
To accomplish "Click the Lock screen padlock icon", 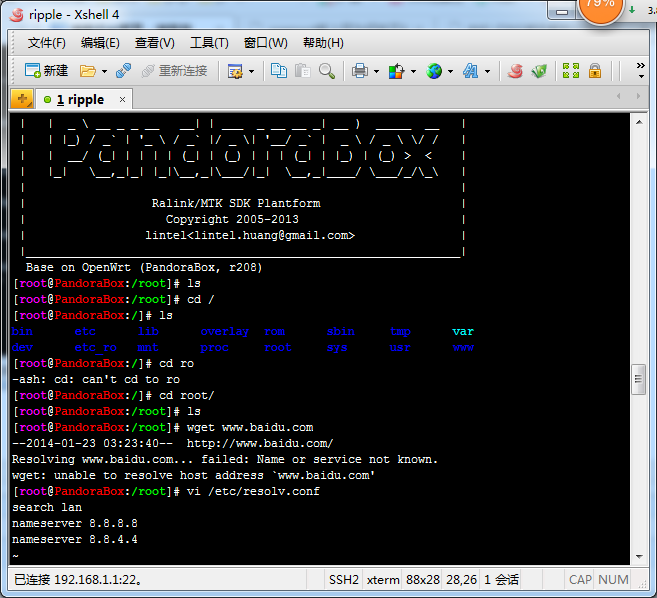I will (595, 71).
